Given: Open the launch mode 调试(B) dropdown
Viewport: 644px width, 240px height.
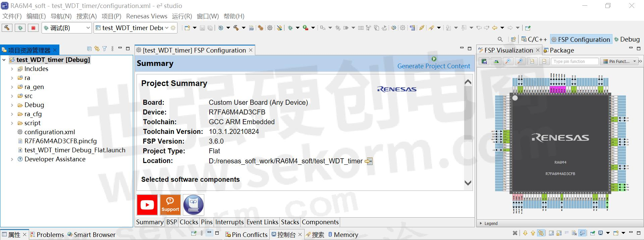Looking at the screenshot, I should pos(88,28).
